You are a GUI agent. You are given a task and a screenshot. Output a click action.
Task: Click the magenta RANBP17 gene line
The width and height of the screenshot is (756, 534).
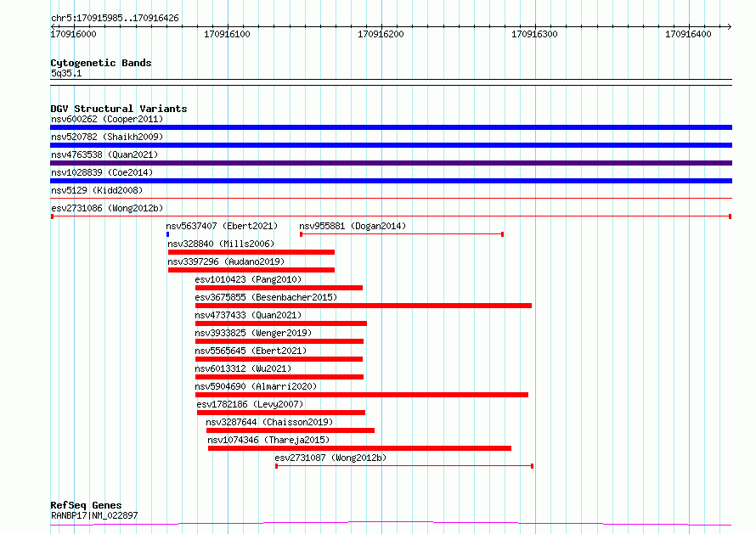(x=391, y=524)
